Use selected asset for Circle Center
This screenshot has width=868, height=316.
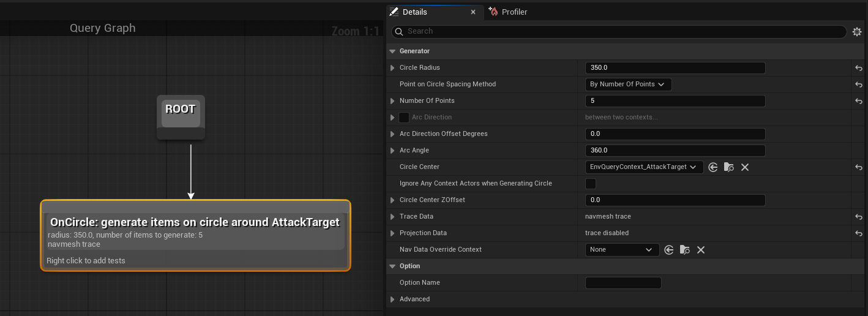click(x=713, y=167)
